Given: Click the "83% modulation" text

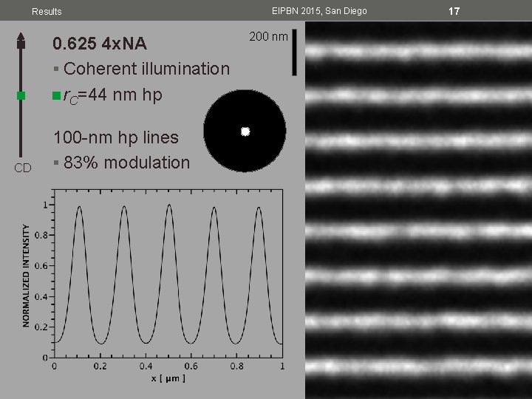Looking at the screenshot, I should pyautogui.click(x=126, y=163).
